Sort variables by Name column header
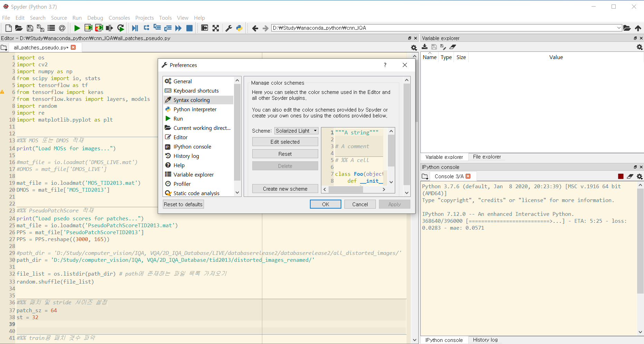The height and width of the screenshot is (344, 644). pyautogui.click(x=430, y=57)
